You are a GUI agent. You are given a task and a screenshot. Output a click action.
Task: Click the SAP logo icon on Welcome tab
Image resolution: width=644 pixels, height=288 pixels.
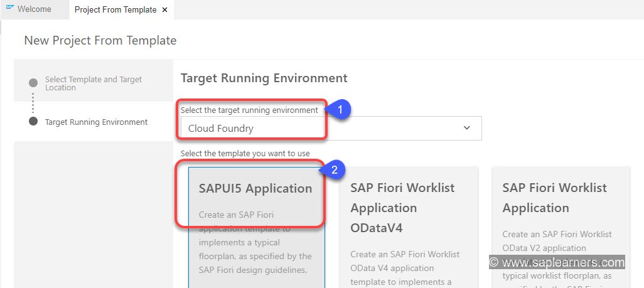coord(10,8)
